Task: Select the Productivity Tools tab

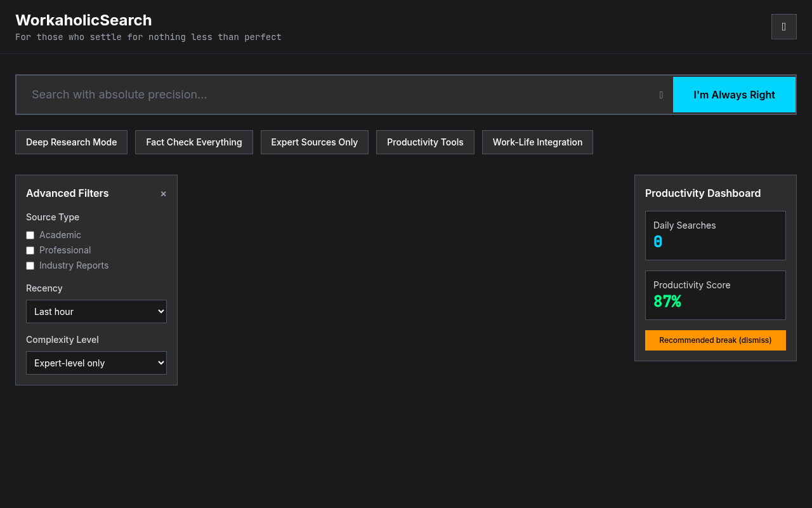Action: [425, 142]
